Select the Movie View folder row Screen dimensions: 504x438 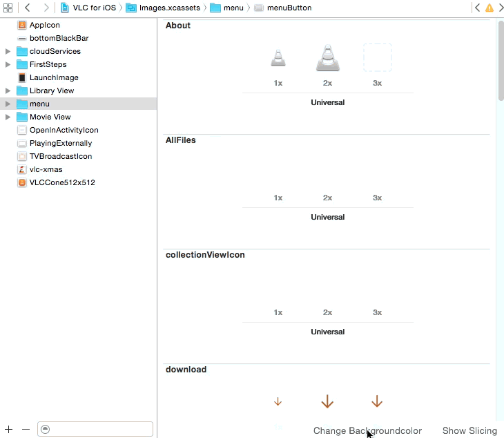pyautogui.click(x=79, y=117)
